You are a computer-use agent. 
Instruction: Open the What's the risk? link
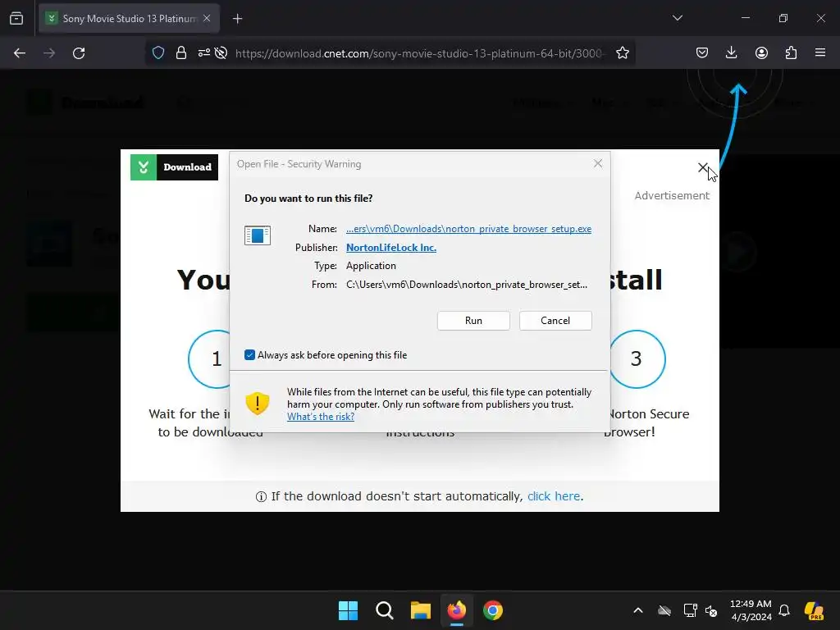coord(321,417)
